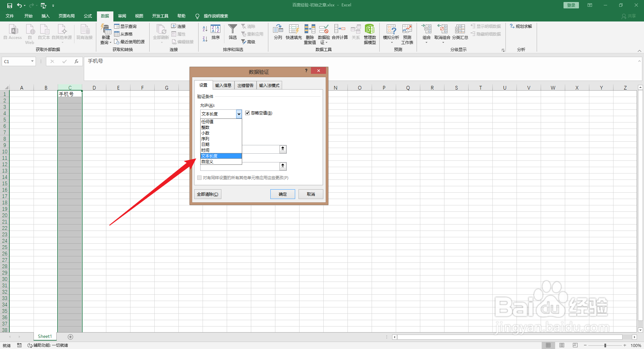Image resolution: width=644 pixels, height=349 pixels.
Task: Click the Data Validation ribbon icon
Action: point(324,30)
